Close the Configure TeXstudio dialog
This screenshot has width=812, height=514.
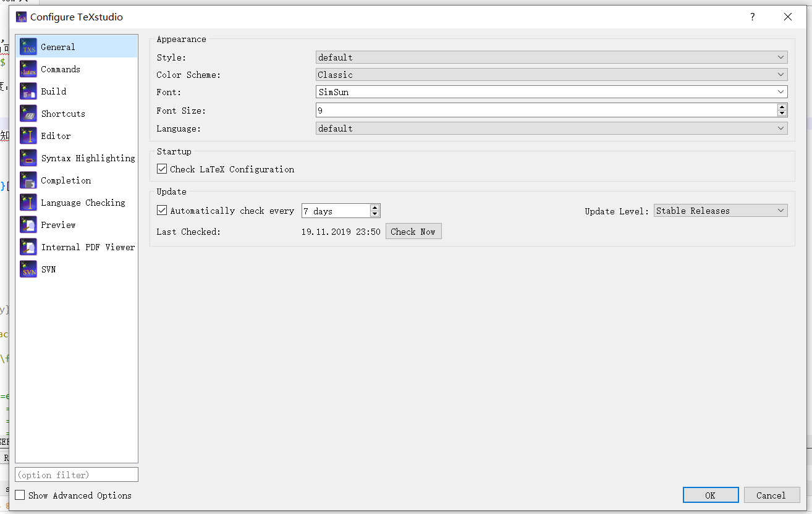tap(788, 17)
